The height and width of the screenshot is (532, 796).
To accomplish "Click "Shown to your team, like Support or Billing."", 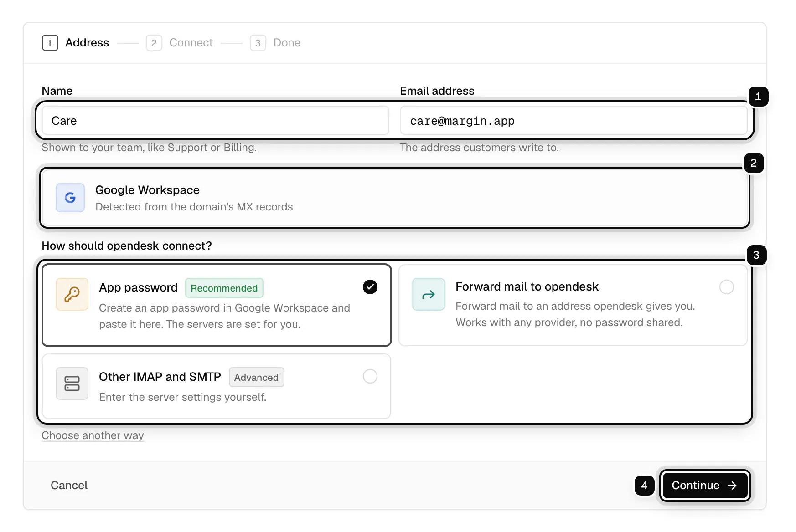I will click(x=150, y=148).
